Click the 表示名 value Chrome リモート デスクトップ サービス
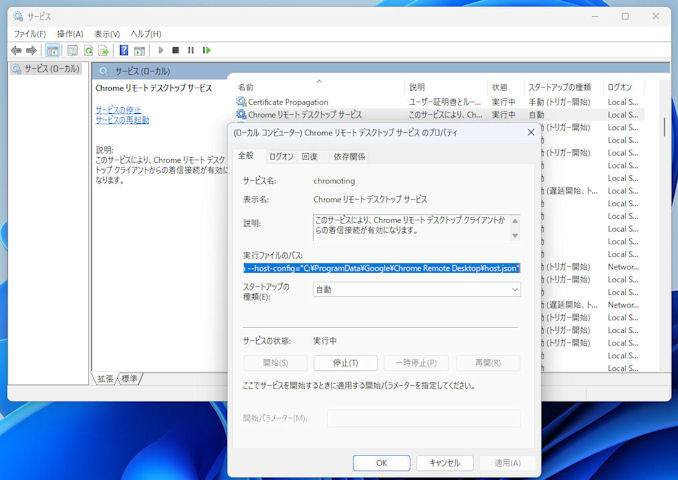The width and height of the screenshot is (678, 480). click(370, 199)
